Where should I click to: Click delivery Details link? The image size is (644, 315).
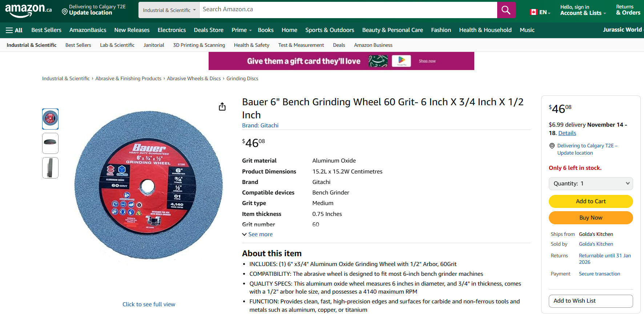pos(567,133)
